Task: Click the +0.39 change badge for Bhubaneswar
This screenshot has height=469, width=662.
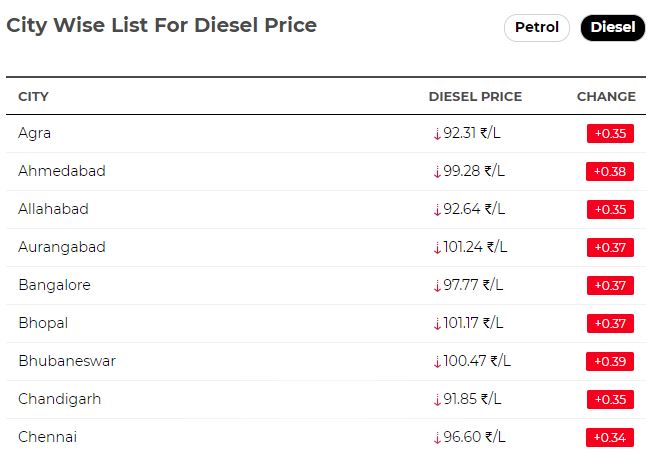Action: (x=609, y=362)
